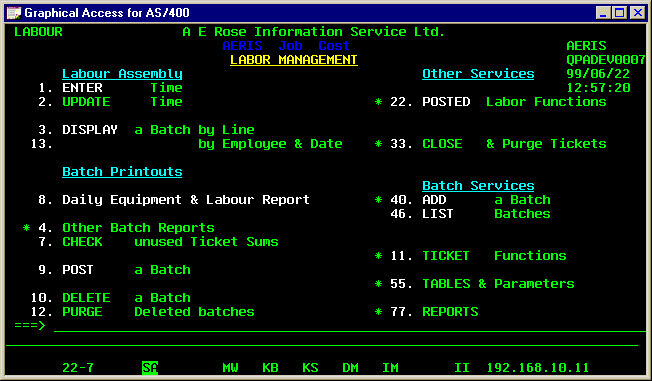Image resolution: width=652 pixels, height=381 pixels.
Task: Open option 8 Daily Equipment & Labour Report
Action: [x=174, y=200]
